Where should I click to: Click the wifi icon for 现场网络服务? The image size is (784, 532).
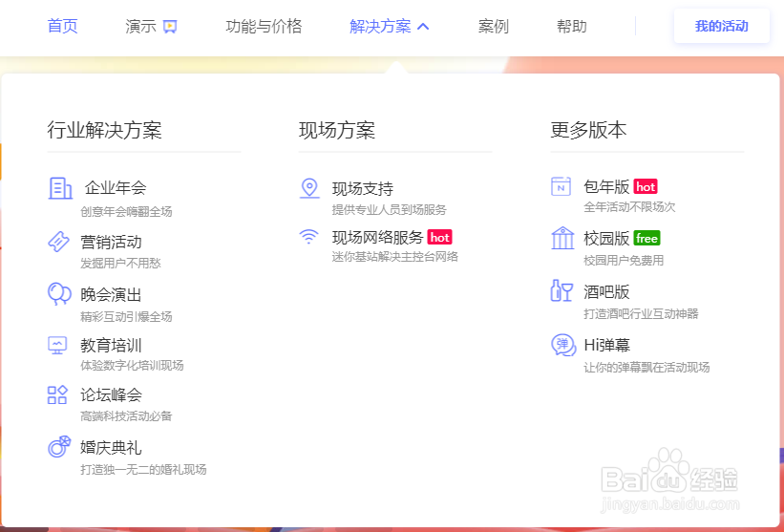309,236
